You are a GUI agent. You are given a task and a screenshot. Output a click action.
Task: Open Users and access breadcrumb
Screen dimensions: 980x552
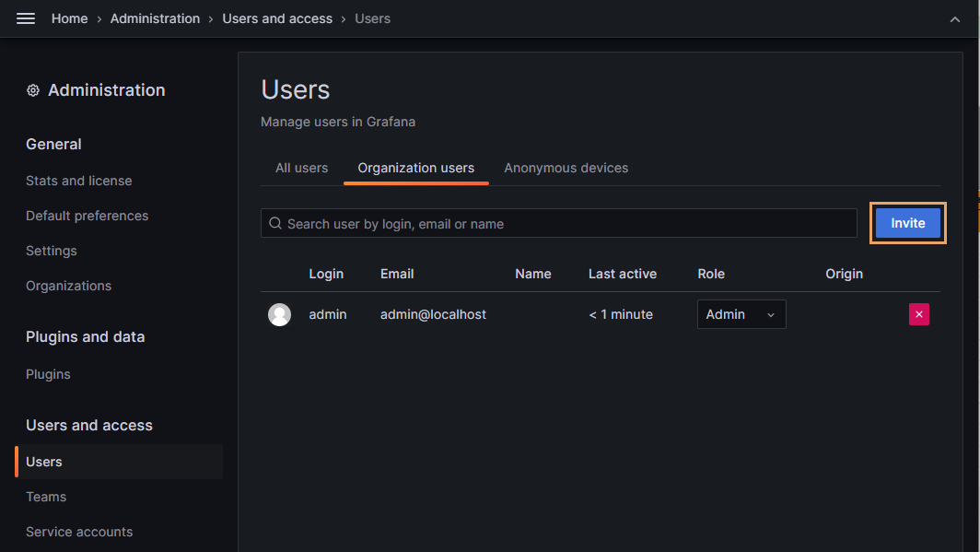pyautogui.click(x=277, y=18)
